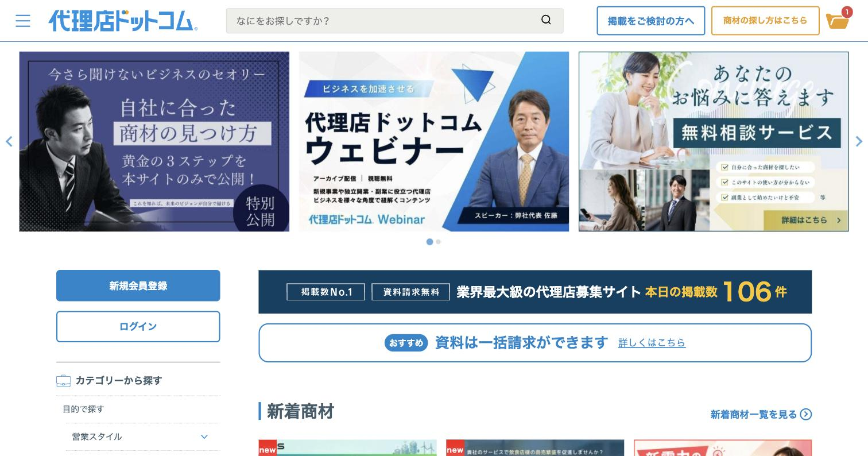Click the 掲載数No.1 label

[x=326, y=292]
